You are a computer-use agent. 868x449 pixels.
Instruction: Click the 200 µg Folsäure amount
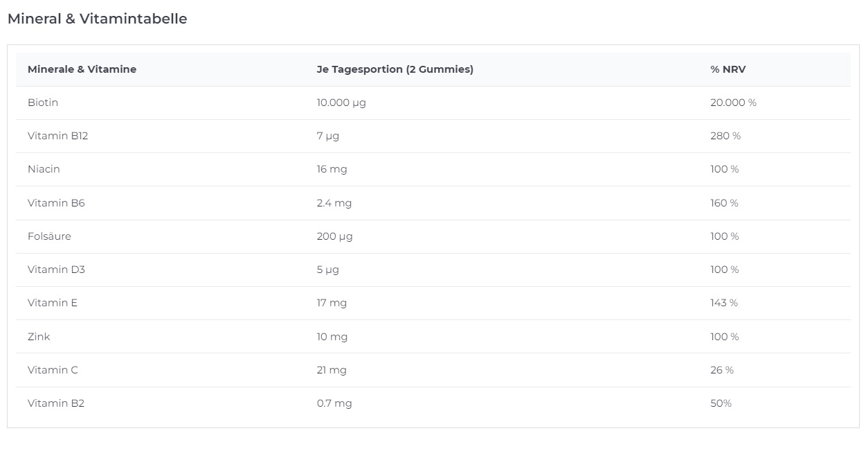tap(335, 236)
